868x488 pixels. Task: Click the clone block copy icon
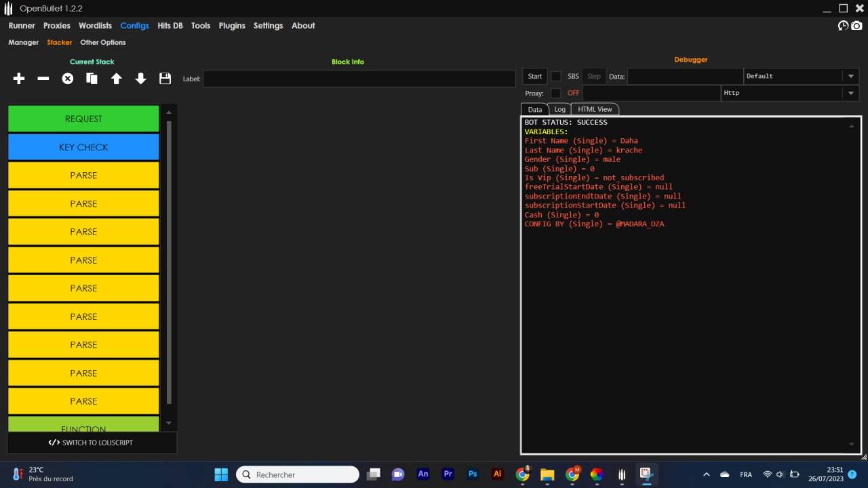click(92, 79)
